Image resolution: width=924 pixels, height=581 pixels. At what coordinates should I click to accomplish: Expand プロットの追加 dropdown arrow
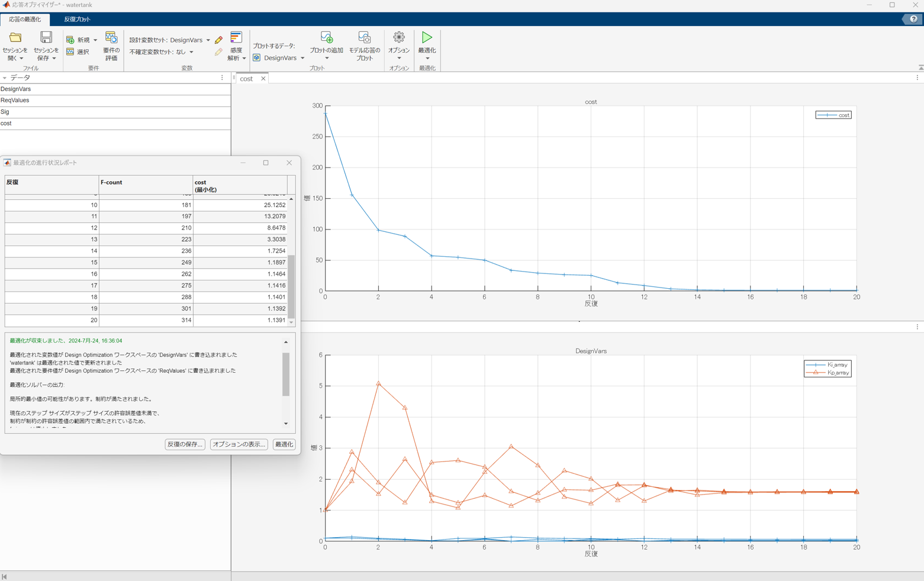click(x=327, y=59)
